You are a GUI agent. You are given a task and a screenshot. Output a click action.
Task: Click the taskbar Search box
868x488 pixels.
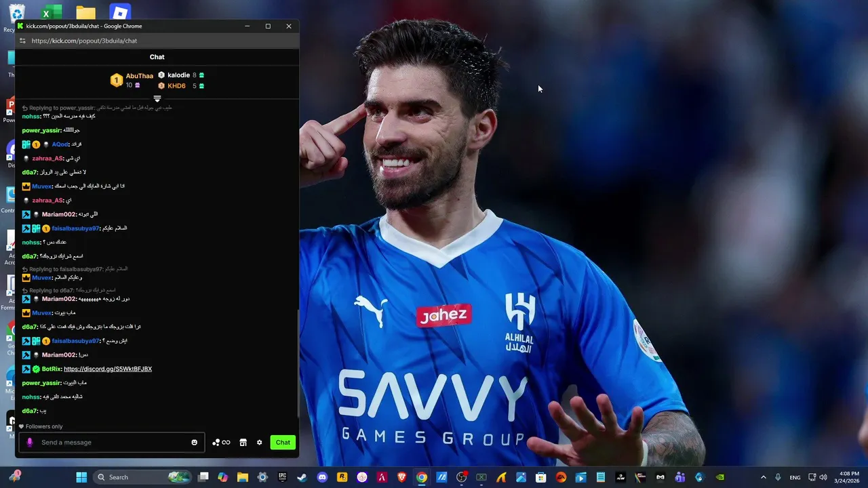click(142, 477)
